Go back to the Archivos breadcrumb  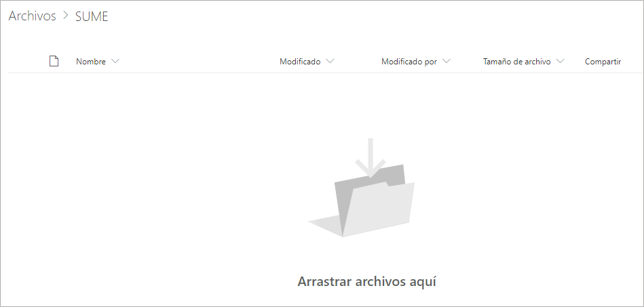click(32, 16)
